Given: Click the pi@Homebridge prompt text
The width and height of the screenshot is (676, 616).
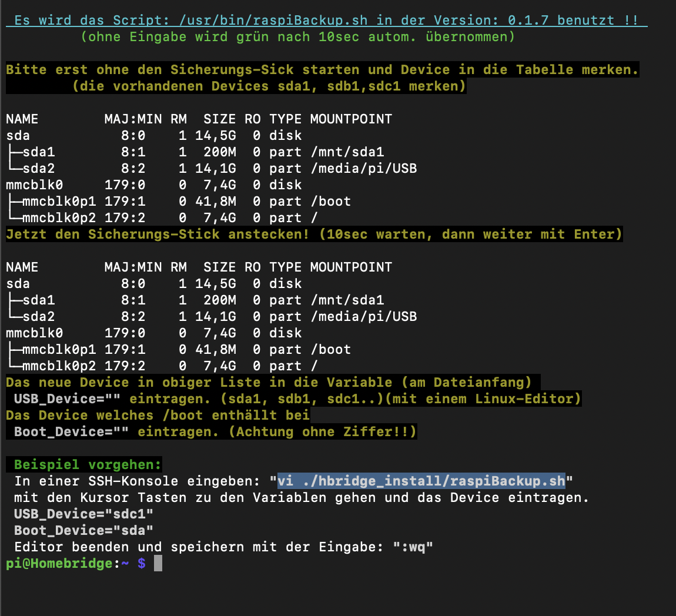Looking at the screenshot, I should [59, 563].
